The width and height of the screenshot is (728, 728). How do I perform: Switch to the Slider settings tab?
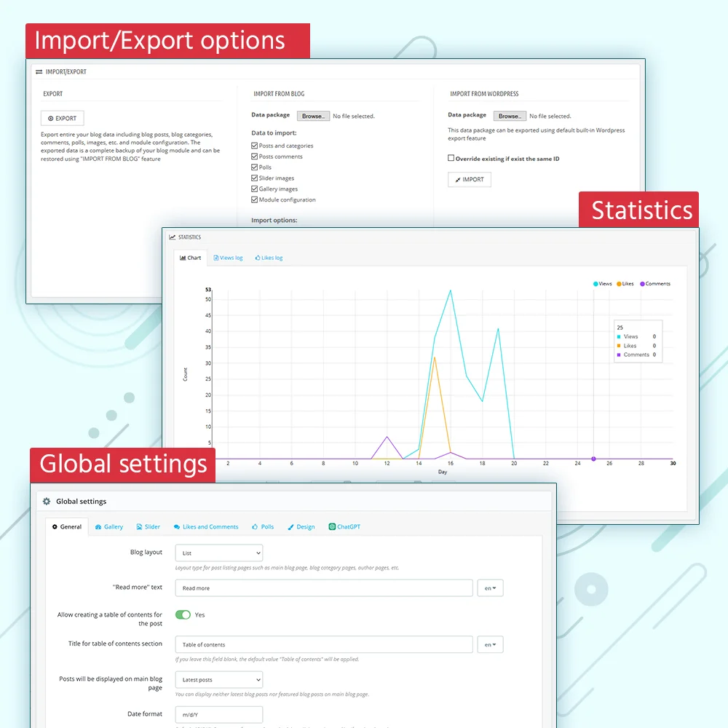(x=148, y=526)
